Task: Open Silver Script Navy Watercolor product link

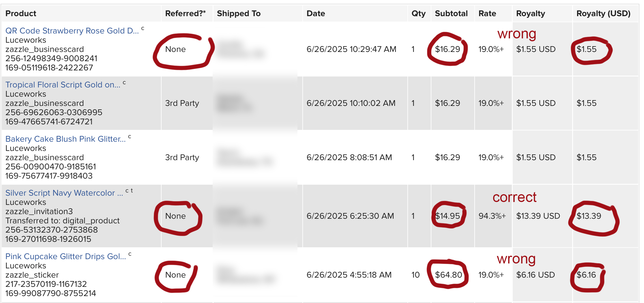Action: click(64, 193)
